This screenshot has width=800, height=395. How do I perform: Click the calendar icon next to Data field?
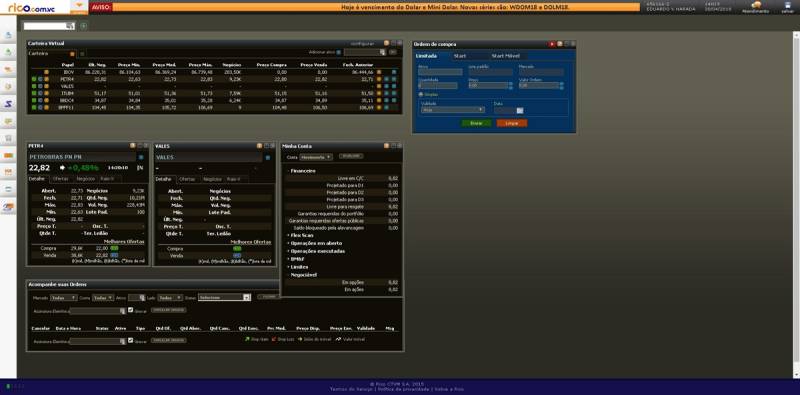(x=520, y=110)
